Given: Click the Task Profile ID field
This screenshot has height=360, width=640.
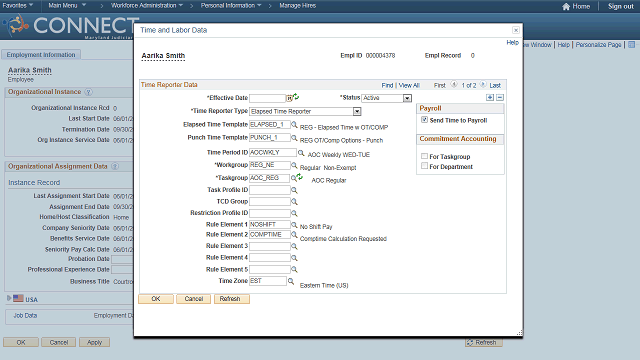Looking at the screenshot, I should pos(270,190).
